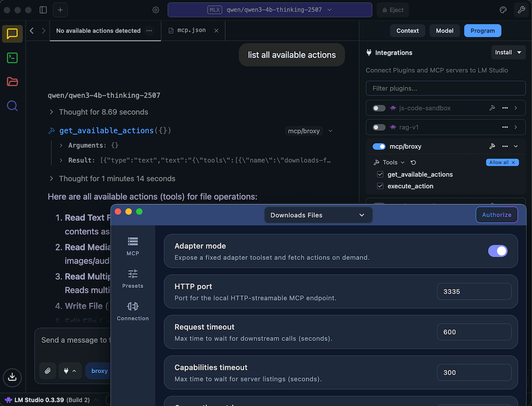Switch to the Context panel tab

coord(407,31)
